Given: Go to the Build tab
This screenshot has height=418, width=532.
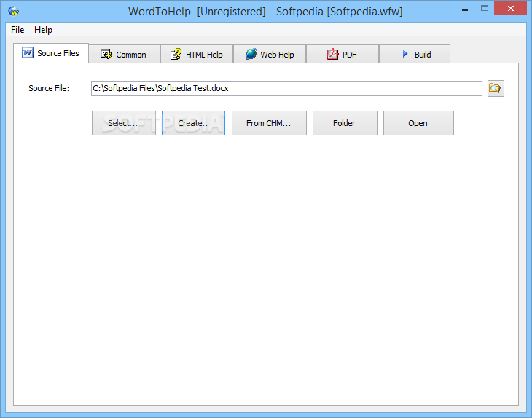Looking at the screenshot, I should pyautogui.click(x=415, y=54).
